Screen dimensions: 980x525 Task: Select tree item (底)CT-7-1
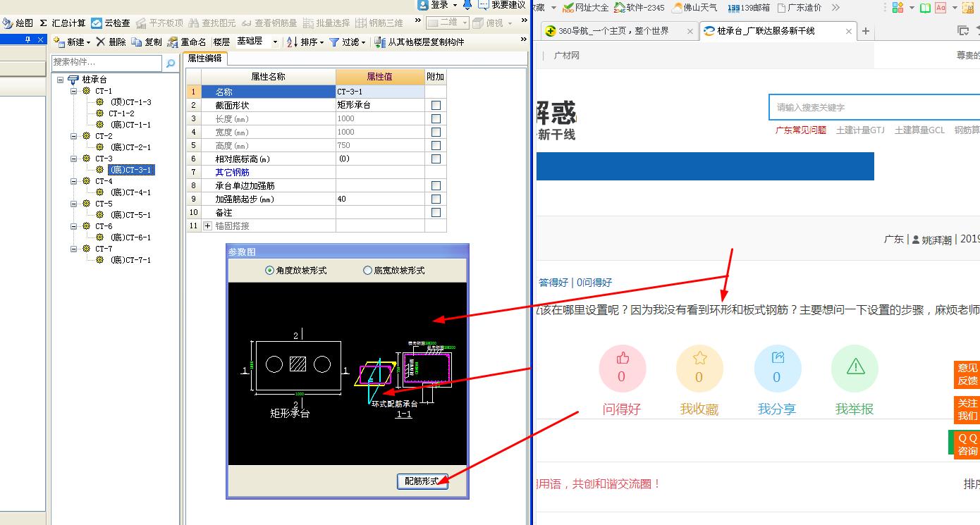(130, 260)
